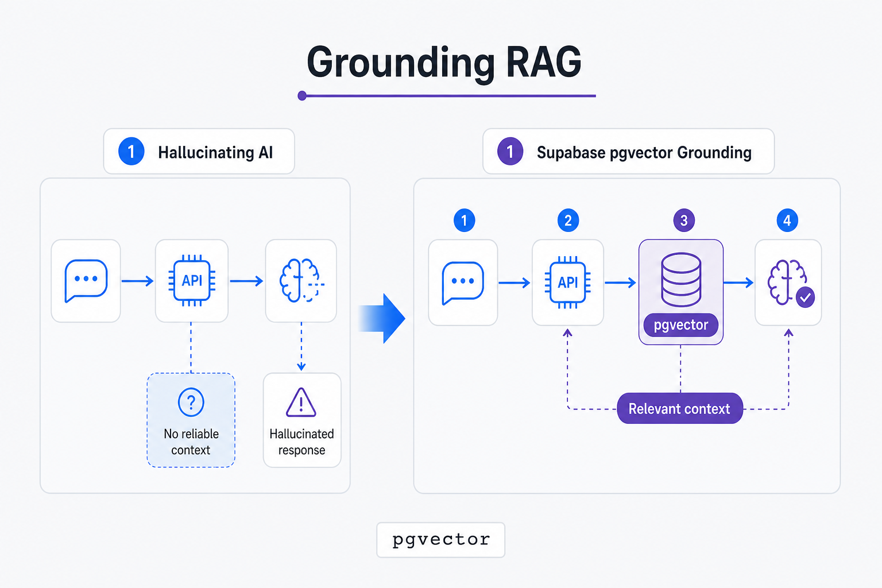Viewport: 882px width, 588px height.
Task: Select the Relevant context purple pill
Action: (680, 408)
